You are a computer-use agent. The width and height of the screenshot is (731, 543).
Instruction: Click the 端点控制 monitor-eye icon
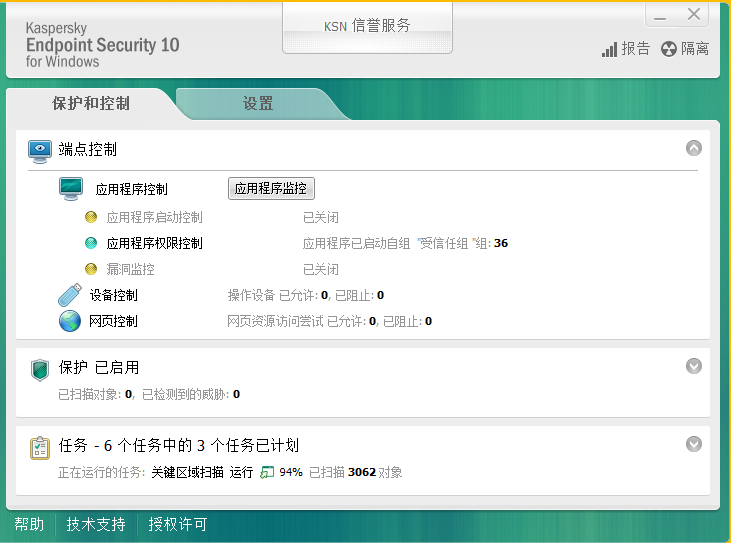pos(40,151)
